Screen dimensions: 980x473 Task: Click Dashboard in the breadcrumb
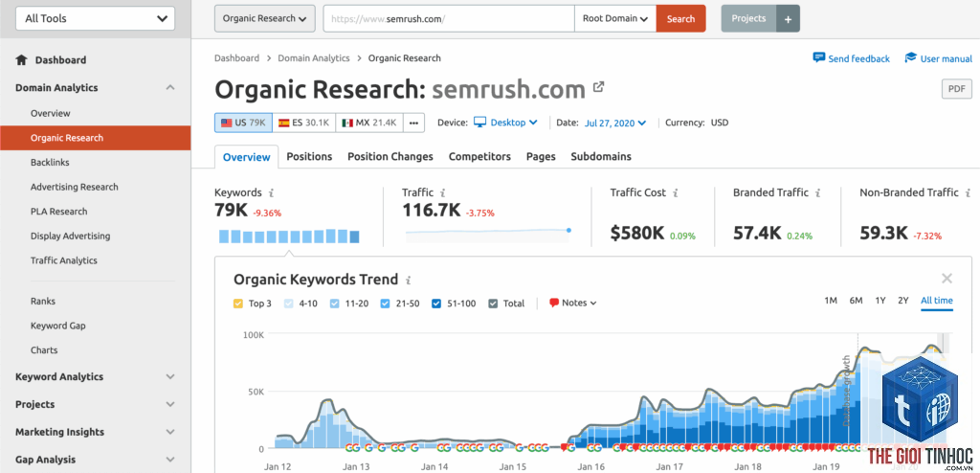[x=236, y=58]
